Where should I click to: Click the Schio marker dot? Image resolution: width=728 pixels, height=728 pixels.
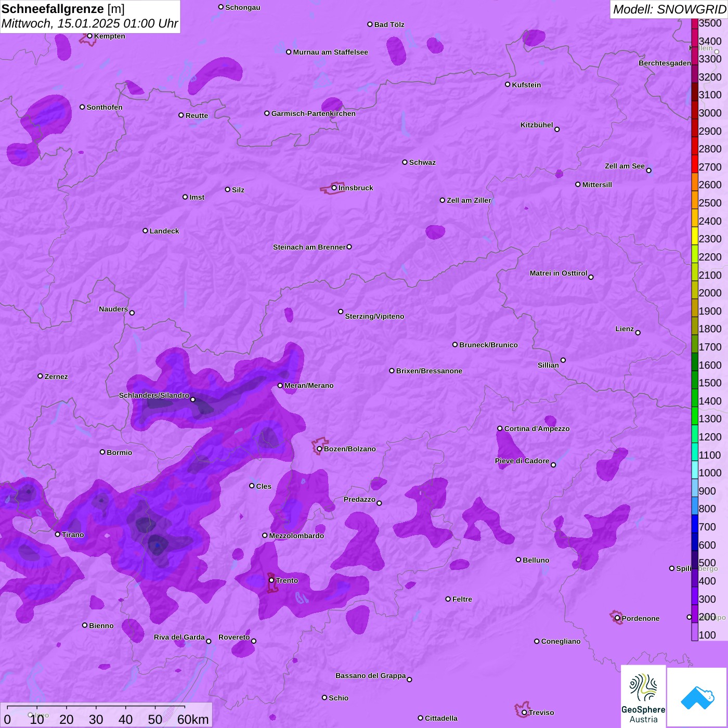(x=324, y=697)
